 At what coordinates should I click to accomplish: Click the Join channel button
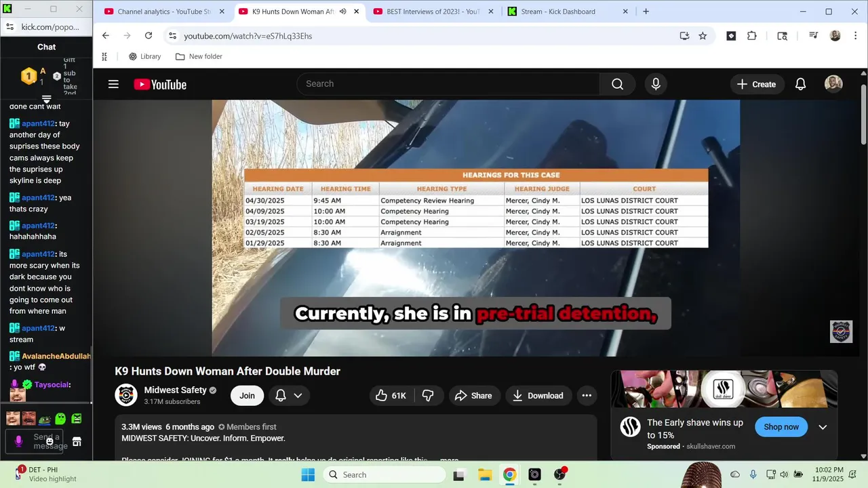(247, 396)
